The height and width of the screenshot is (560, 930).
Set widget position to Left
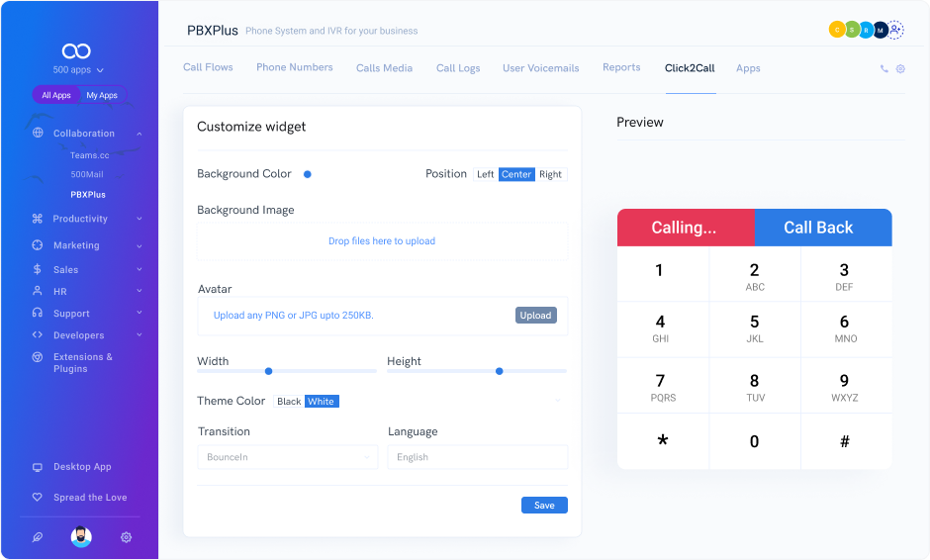tap(485, 174)
